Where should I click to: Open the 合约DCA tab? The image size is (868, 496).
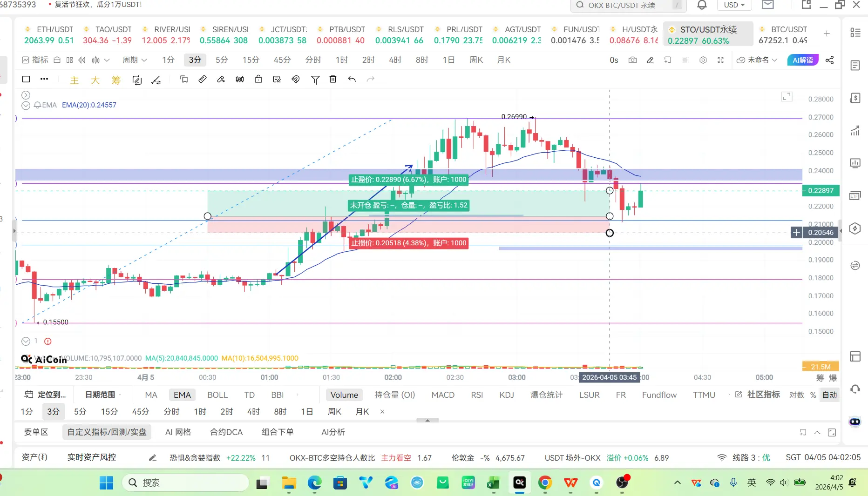226,432
